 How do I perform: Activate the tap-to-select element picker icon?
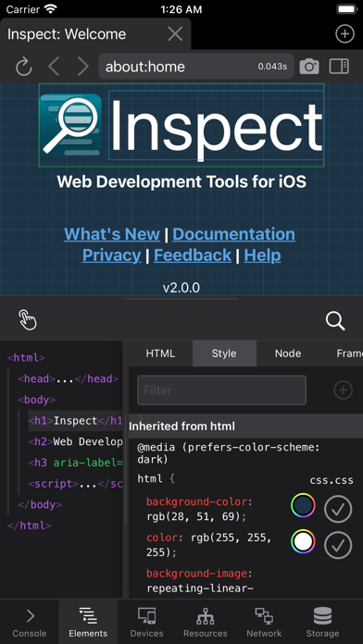[x=28, y=320]
